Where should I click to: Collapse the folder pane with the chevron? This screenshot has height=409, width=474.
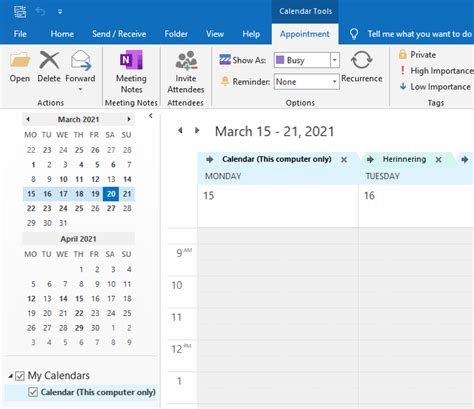(x=151, y=116)
